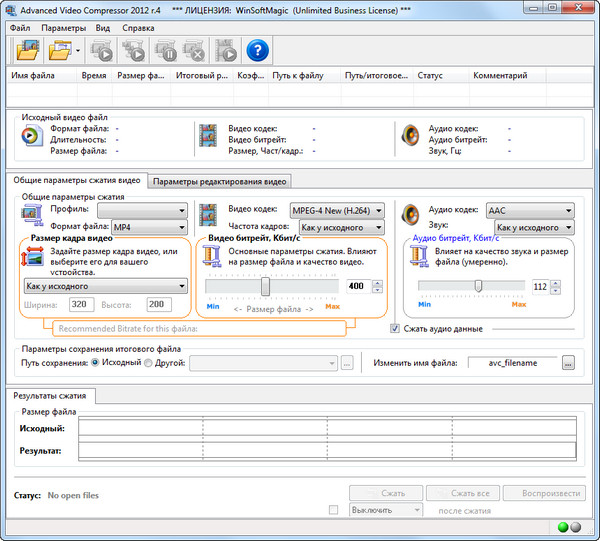Click the cancel compression toolbar icon

tap(193, 49)
